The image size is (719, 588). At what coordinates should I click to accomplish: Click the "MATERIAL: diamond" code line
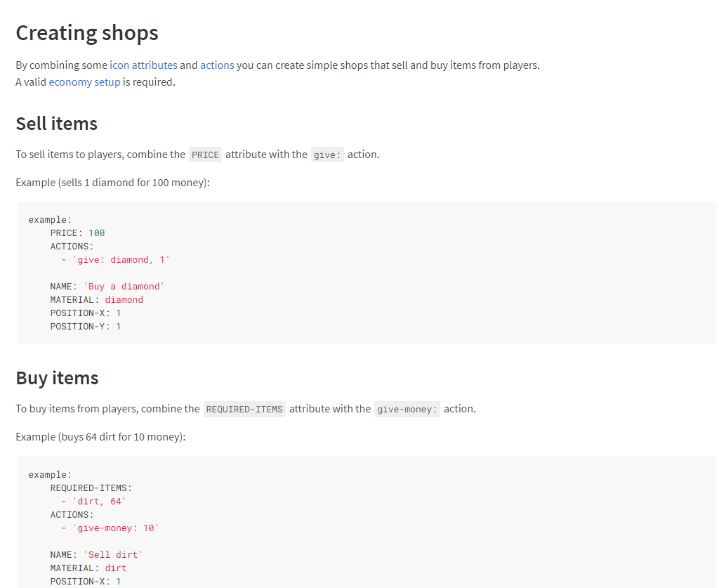(96, 300)
